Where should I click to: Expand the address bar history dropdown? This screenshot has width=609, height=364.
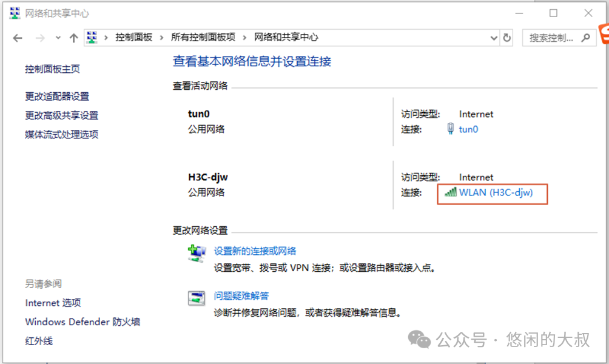click(x=494, y=38)
